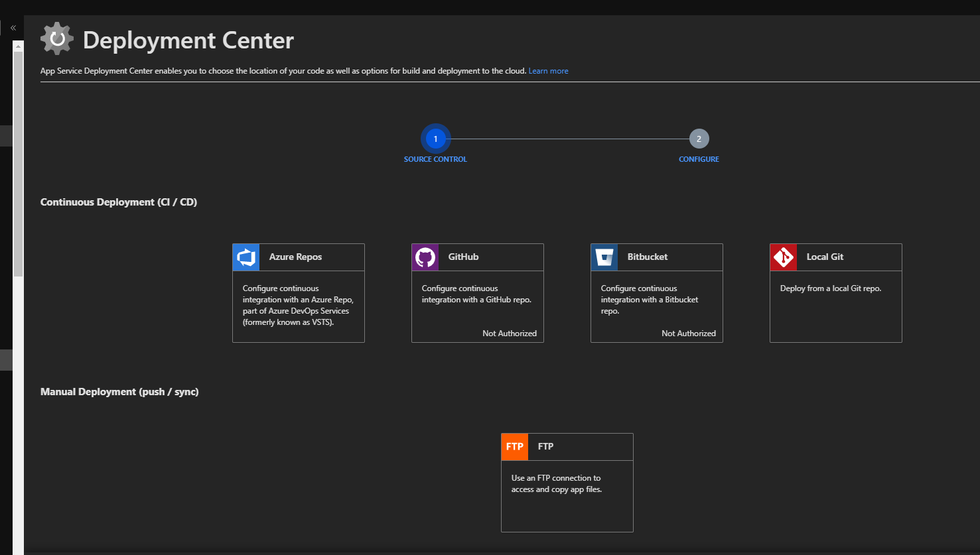Screen dimensions: 980x555
Task: Click the CONFIGURE step label
Action: [x=699, y=159]
